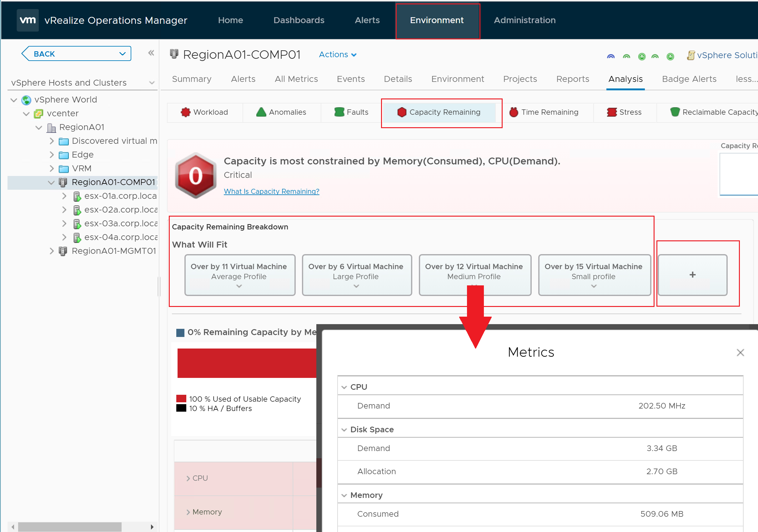Open the vSphere Hosts and Clusters dropdown
The height and width of the screenshot is (532, 758).
152,83
